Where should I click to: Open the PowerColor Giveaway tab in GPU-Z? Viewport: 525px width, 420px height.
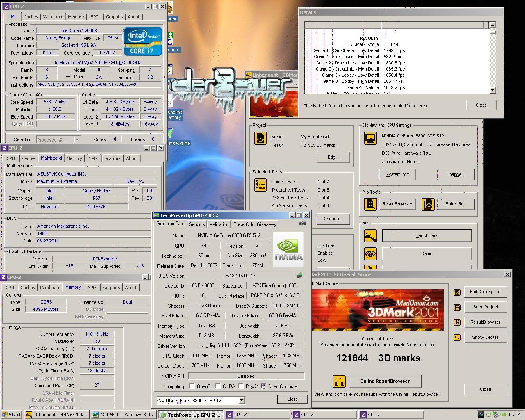click(x=255, y=224)
